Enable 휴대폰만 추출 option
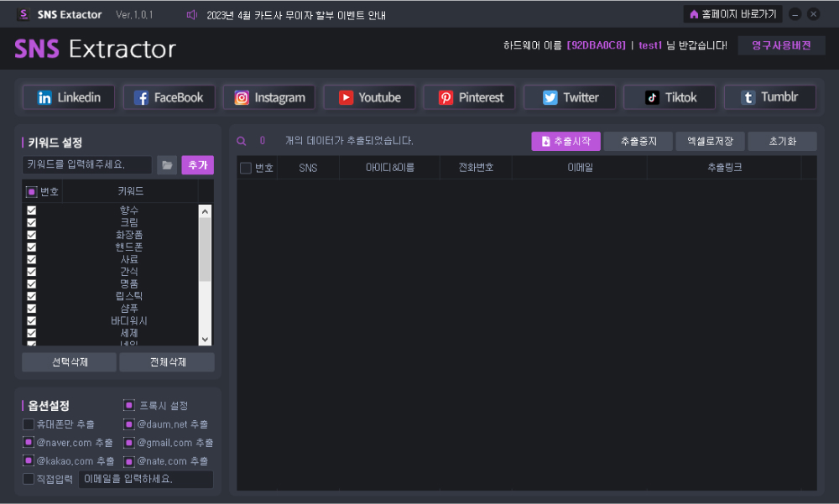Screen dimensions: 839x504 pyautogui.click(x=29, y=424)
